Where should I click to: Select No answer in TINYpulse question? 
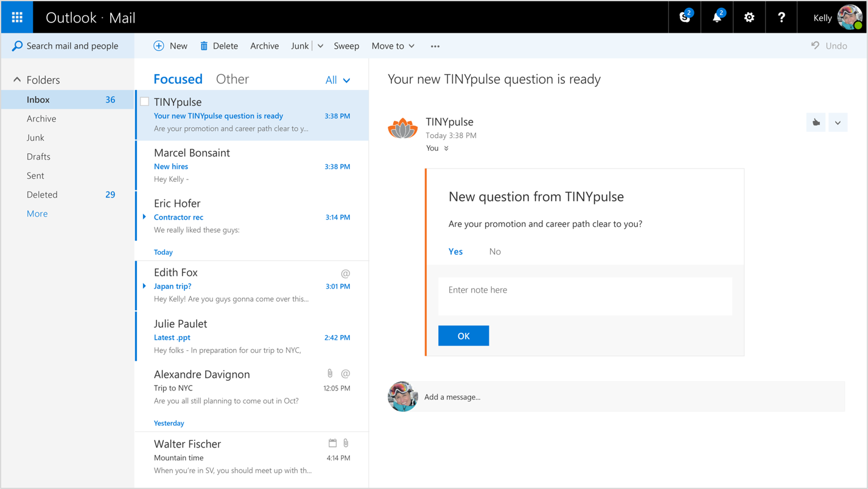495,252
